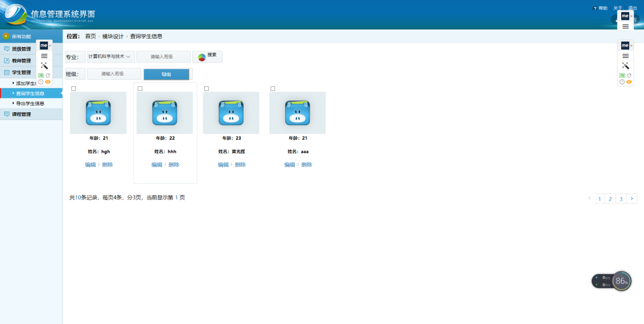Click the 'me' logo in sidebar floating toolbar
Image resolution: width=644 pixels, height=324 pixels.
[44, 46]
